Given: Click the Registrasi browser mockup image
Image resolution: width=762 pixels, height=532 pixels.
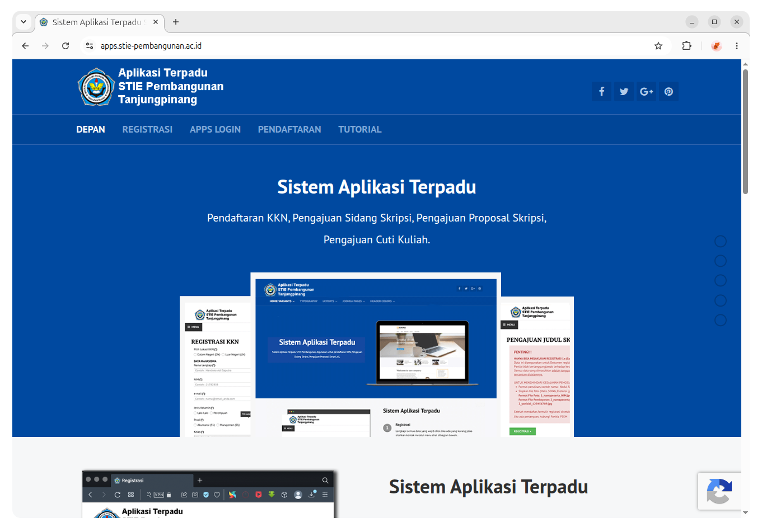Looking at the screenshot, I should (x=208, y=495).
